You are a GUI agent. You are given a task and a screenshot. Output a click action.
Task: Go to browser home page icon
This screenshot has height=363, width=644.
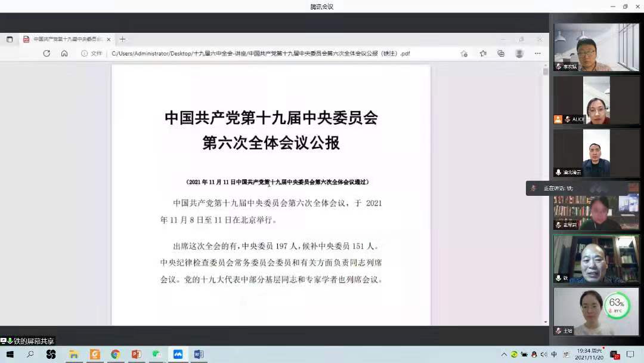(64, 53)
